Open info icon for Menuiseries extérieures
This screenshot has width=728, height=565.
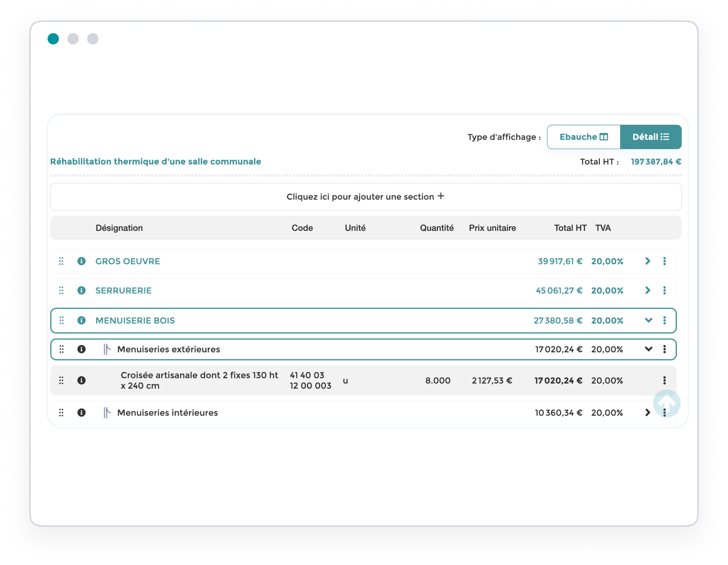(x=81, y=349)
